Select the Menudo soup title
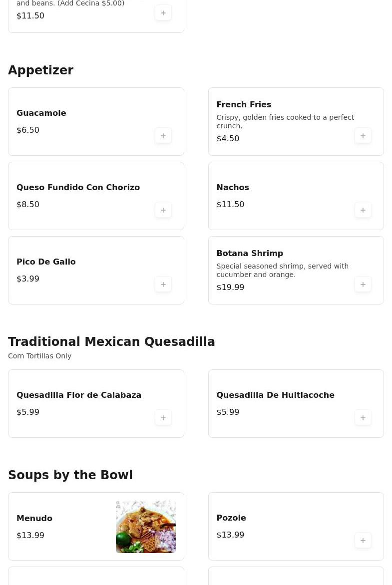The image size is (392, 585). coord(34,519)
